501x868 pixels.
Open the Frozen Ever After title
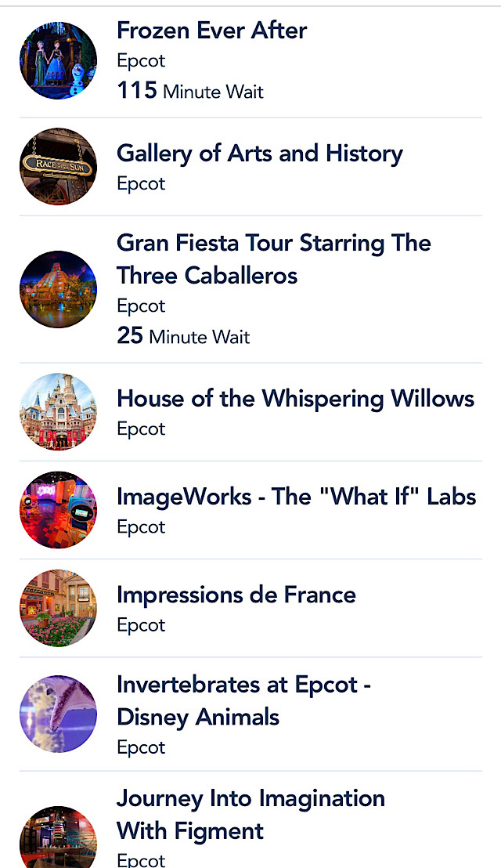212,30
